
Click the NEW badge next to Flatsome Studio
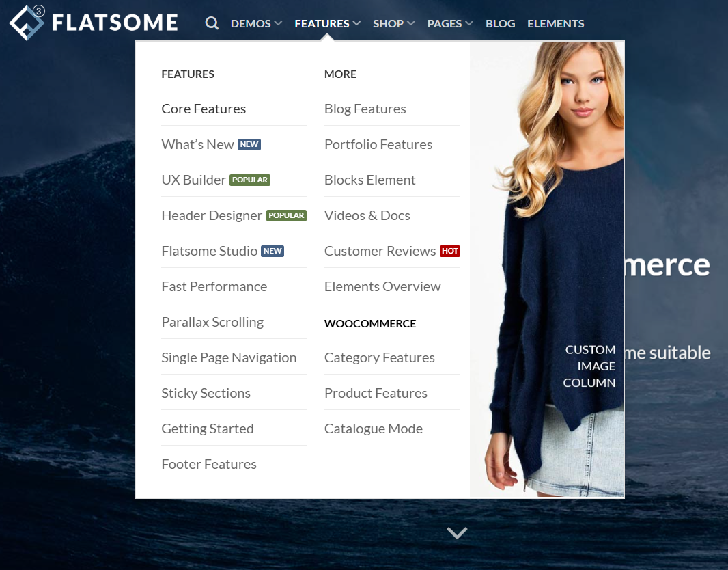[x=272, y=251]
